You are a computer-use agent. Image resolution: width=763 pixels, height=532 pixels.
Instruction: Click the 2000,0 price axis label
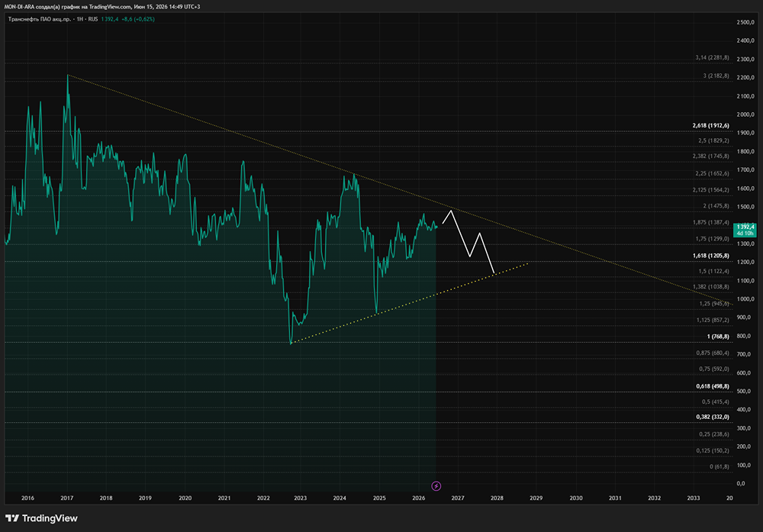tap(745, 114)
